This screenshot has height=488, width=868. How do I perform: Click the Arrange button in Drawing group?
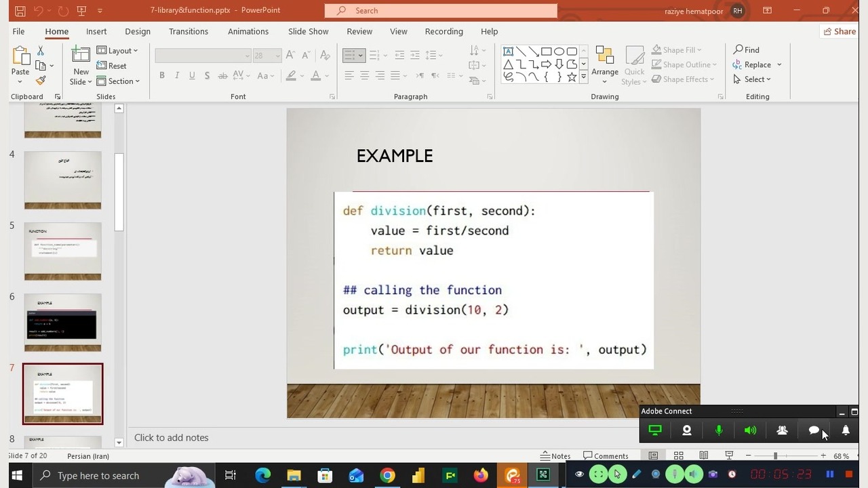click(x=604, y=64)
